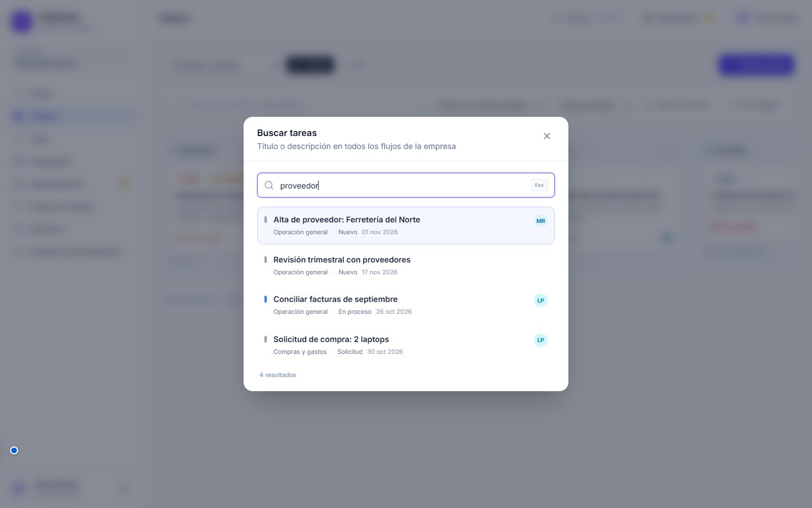Click "Compras y gastos" flow label
This screenshot has width=812, height=508.
[x=300, y=352]
